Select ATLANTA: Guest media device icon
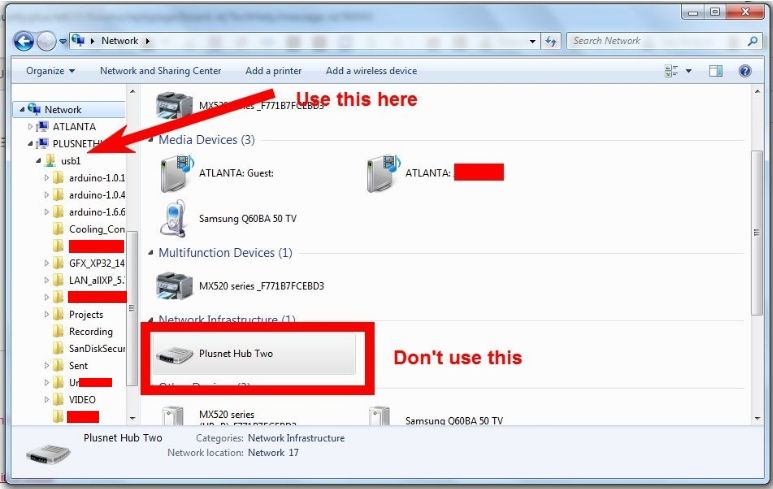The height and width of the screenshot is (489, 773). click(x=176, y=173)
